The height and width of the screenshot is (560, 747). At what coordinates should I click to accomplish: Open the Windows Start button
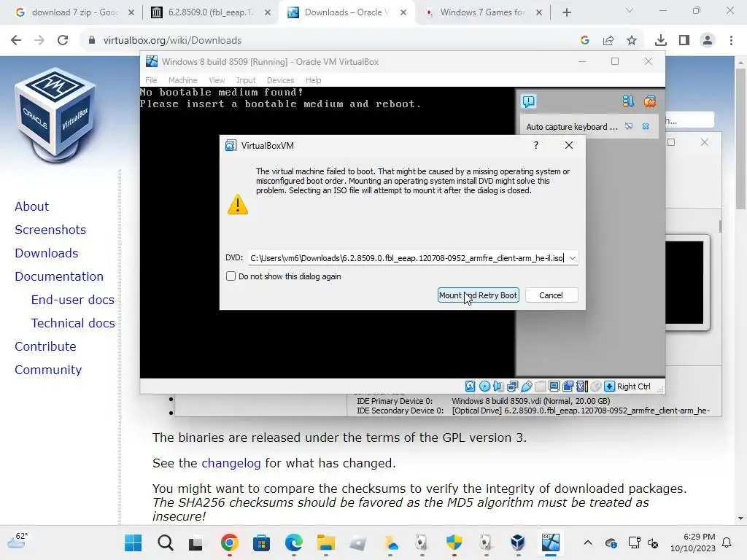click(x=133, y=542)
